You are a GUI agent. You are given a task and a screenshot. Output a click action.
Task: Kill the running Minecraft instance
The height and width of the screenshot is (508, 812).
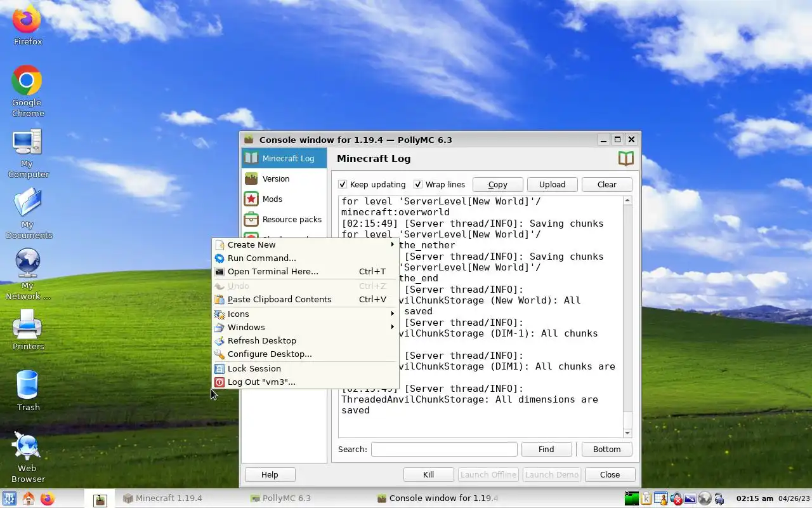pos(428,474)
